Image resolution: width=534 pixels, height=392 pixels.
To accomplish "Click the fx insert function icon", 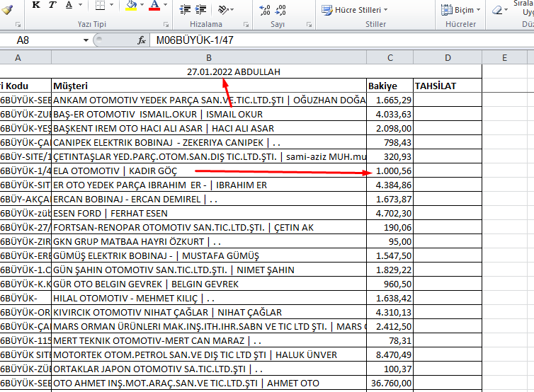I will pyautogui.click(x=142, y=40).
